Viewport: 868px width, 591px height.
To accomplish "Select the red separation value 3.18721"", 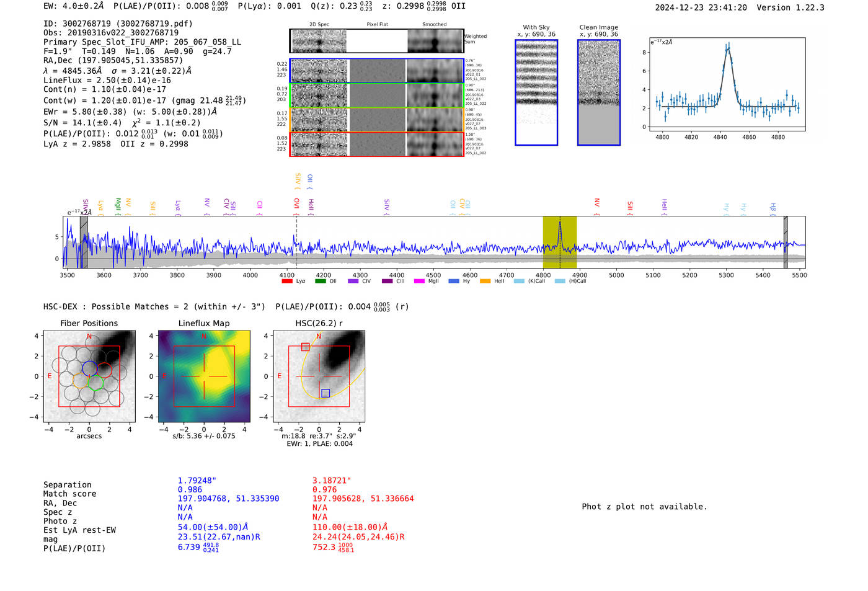I will pos(332,481).
